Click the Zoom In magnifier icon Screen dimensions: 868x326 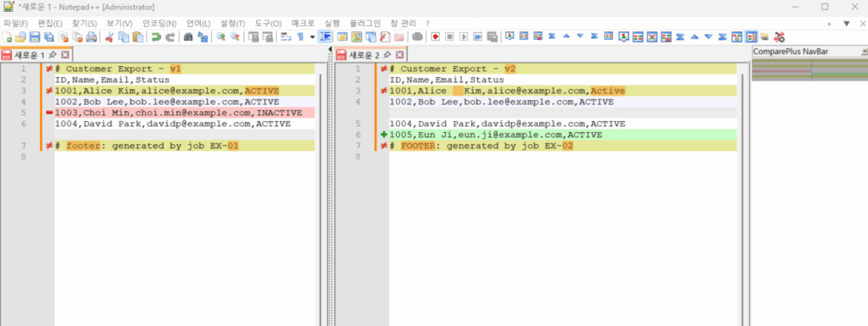221,37
